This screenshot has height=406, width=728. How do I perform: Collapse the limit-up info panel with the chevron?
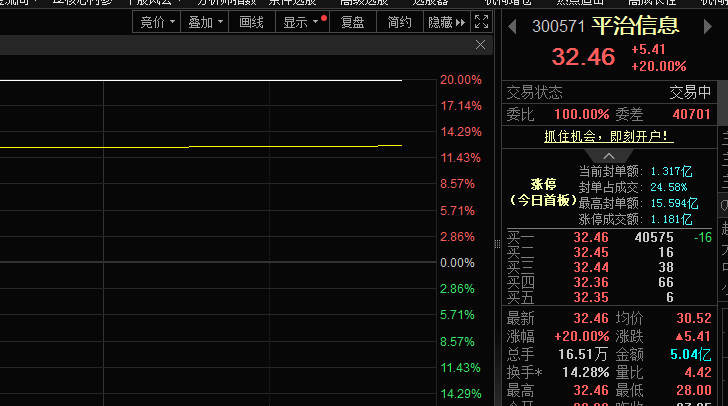609,156
